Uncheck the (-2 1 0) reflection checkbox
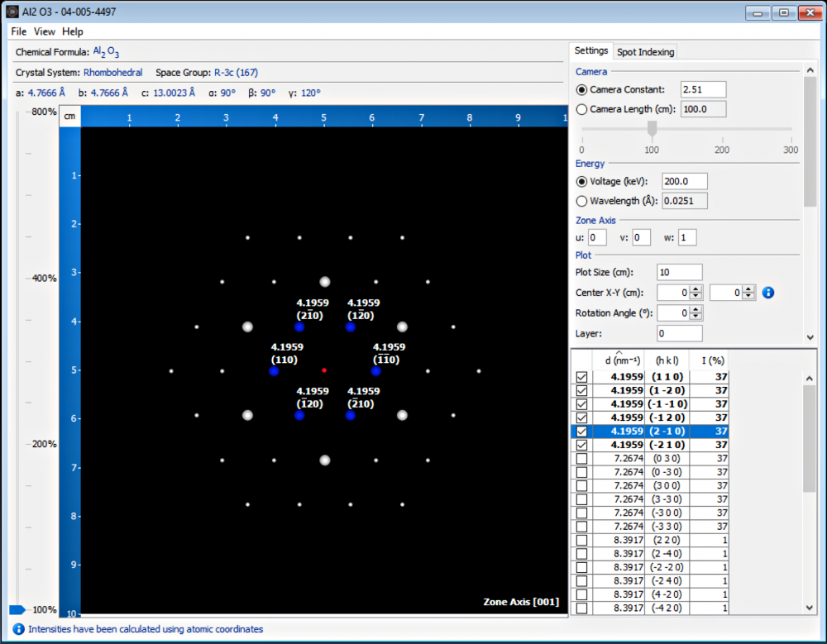The image size is (827, 644). (581, 445)
